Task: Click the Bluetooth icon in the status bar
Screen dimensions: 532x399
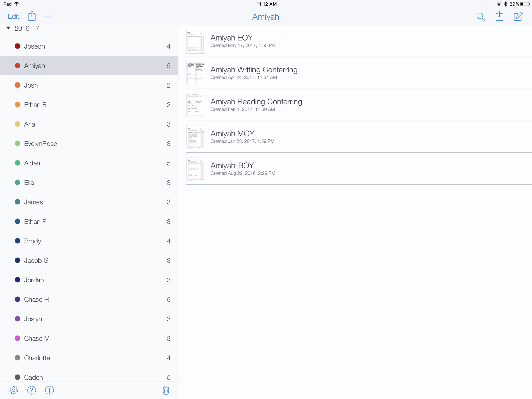Action: coord(505,4)
